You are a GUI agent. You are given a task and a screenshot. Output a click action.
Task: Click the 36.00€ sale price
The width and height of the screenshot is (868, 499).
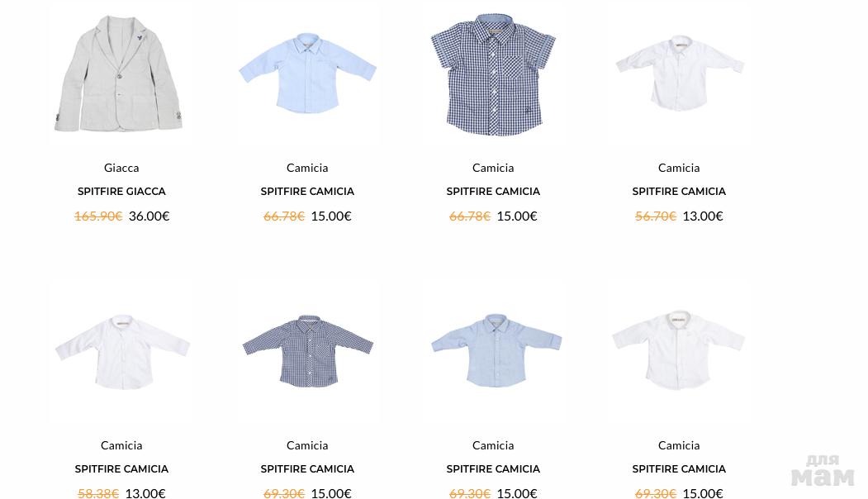click(x=149, y=216)
